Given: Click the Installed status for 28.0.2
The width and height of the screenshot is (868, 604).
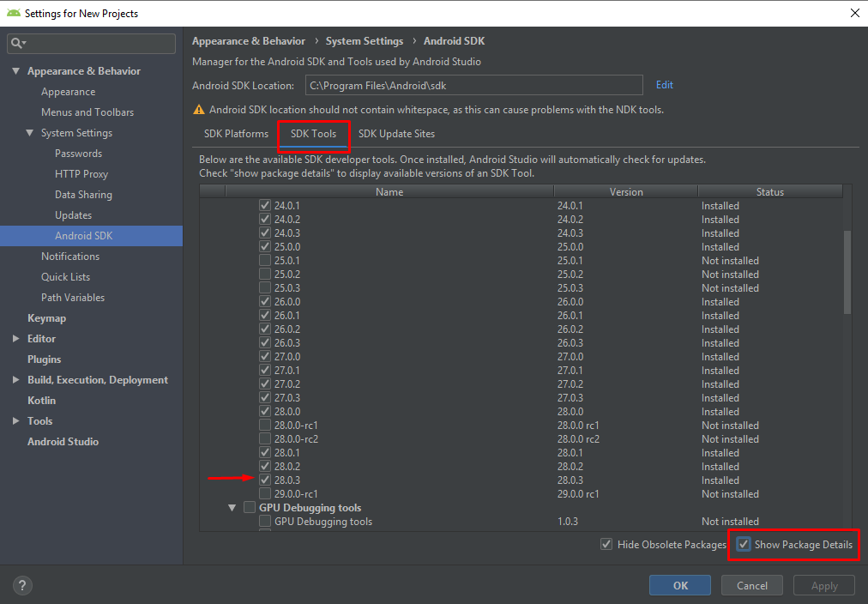Looking at the screenshot, I should point(720,466).
